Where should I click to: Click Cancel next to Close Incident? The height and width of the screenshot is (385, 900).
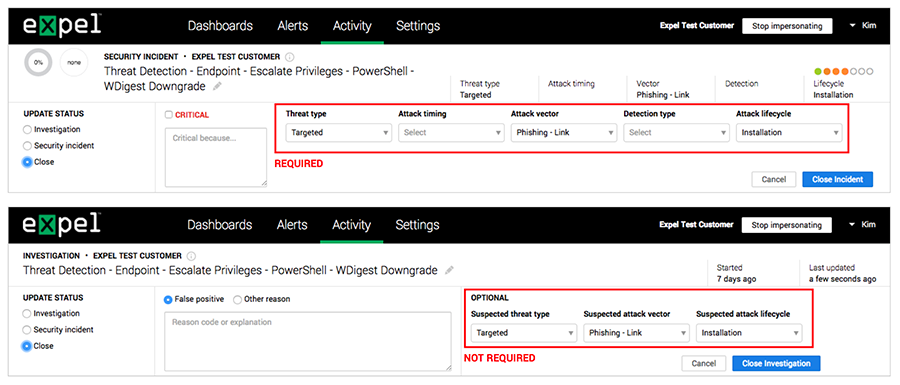773,180
